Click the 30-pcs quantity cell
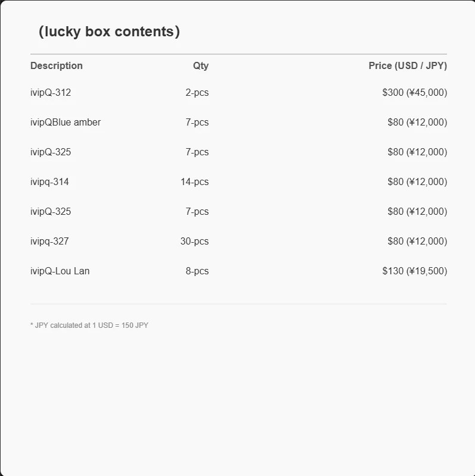475x476 pixels. [195, 241]
